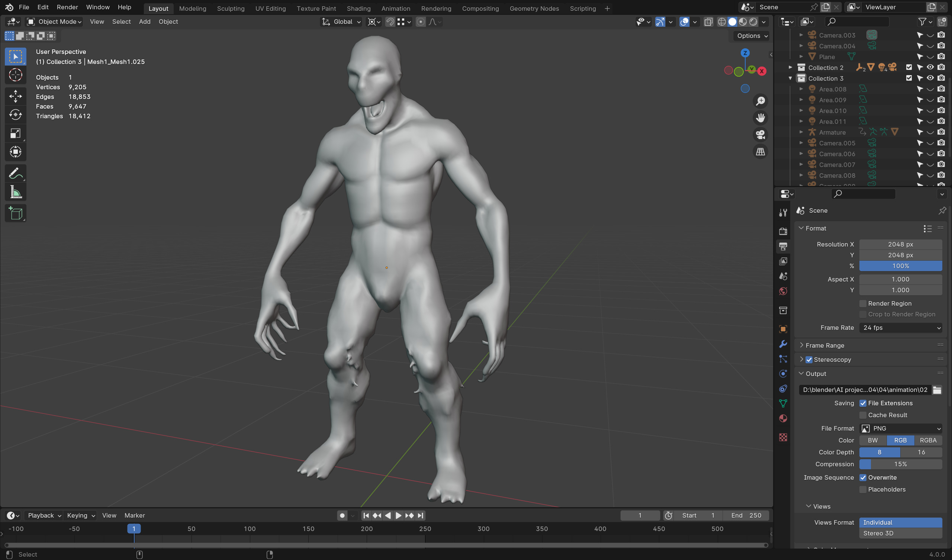This screenshot has width=952, height=560.
Task: Select the Cursor tool in toolbar
Action: tap(16, 75)
